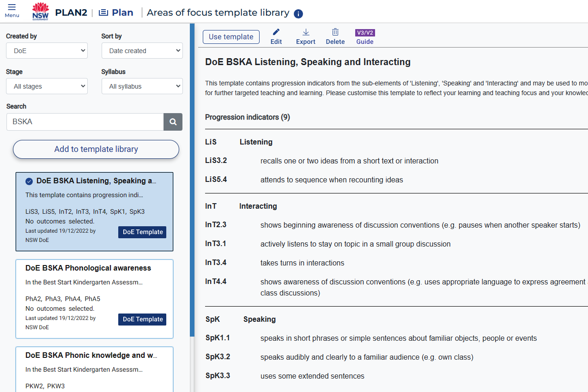Viewport: 588px width, 392px height.
Task: Click the Export download icon
Action: (x=306, y=32)
